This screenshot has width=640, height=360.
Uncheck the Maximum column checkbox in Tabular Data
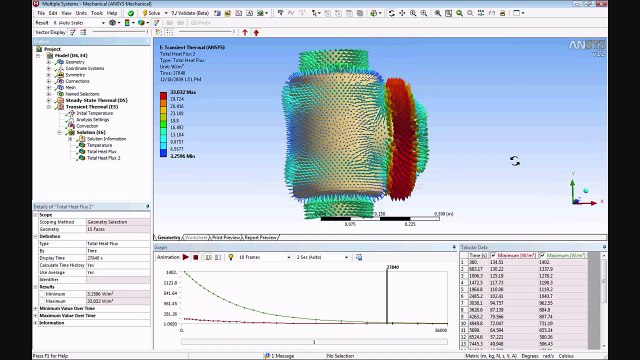pyautogui.click(x=542, y=256)
